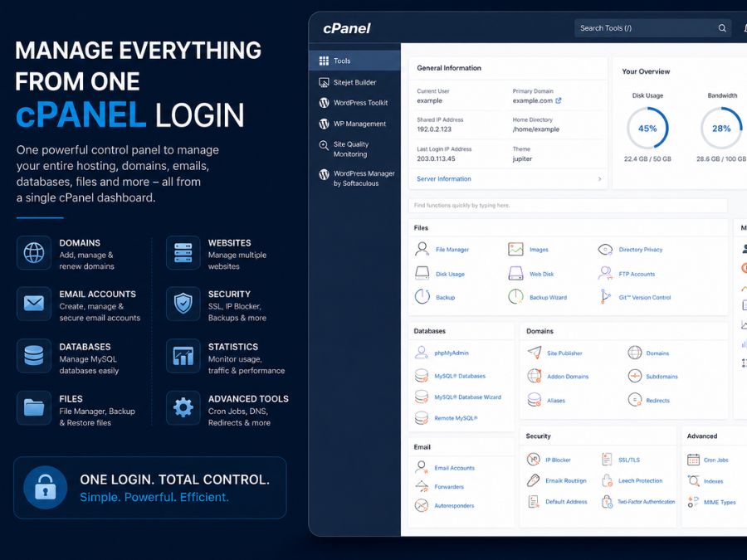Screen dimensions: 747x560
Task: Open Aliases icon
Action: tap(535, 400)
